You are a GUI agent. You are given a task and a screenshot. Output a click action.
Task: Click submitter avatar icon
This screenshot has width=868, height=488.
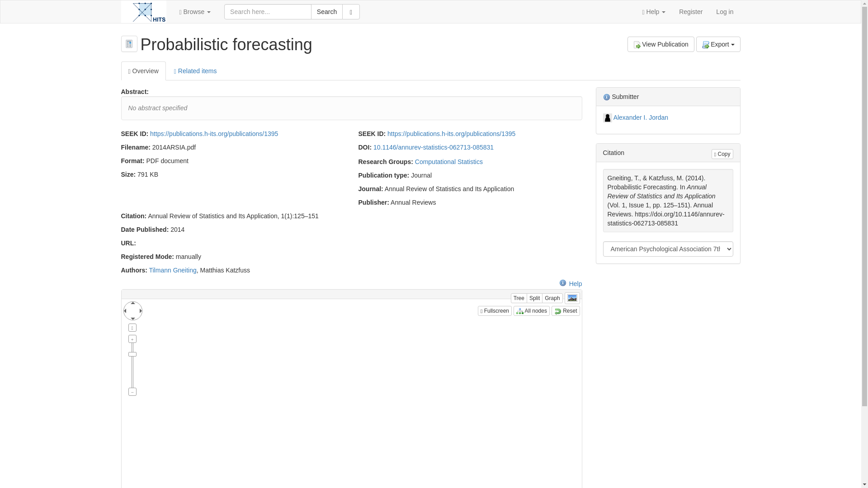coord(607,118)
